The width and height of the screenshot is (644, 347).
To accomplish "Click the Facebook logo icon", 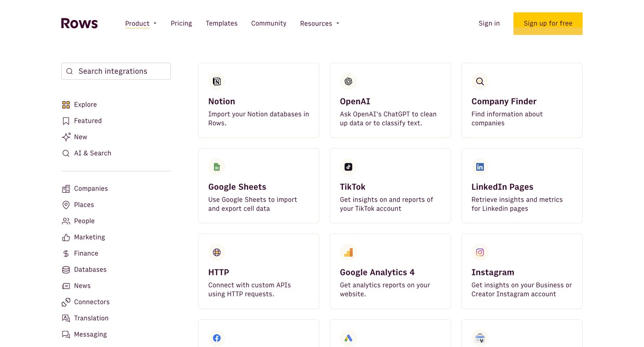I will click(x=217, y=338).
